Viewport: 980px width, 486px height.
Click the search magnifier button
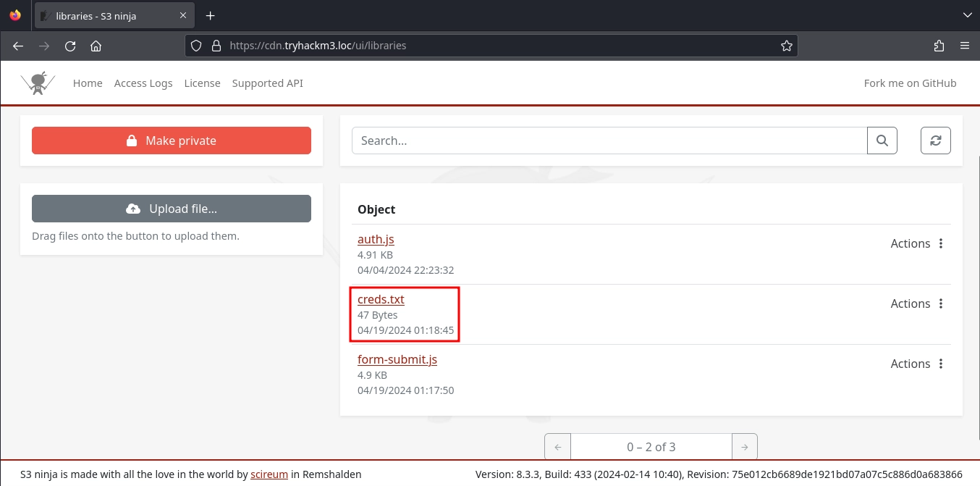click(x=882, y=141)
